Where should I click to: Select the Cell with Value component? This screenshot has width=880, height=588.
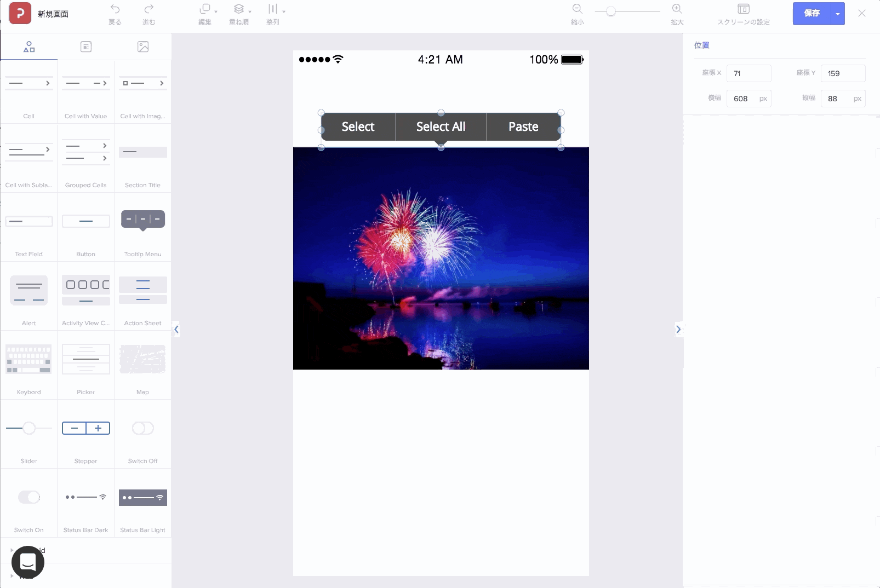click(86, 92)
